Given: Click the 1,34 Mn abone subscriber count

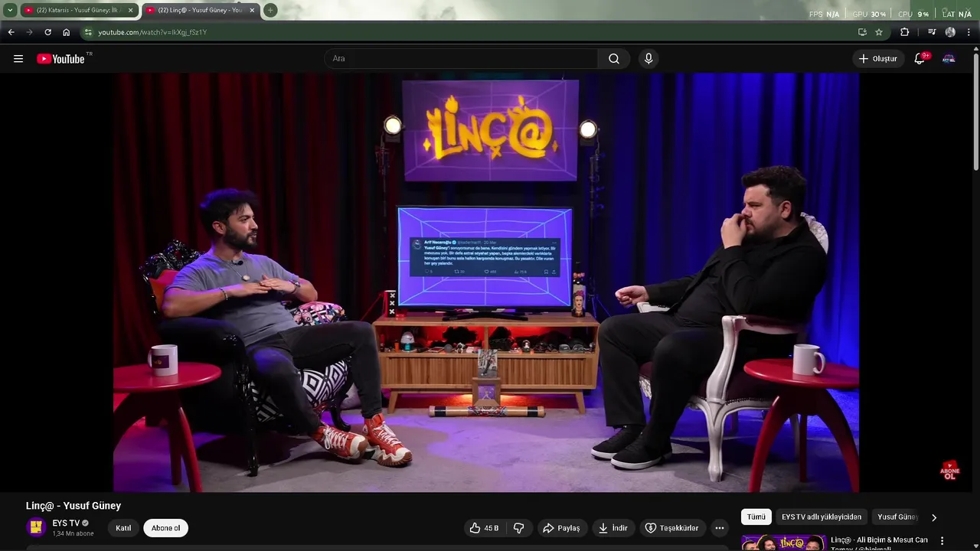Looking at the screenshot, I should pos(73,533).
